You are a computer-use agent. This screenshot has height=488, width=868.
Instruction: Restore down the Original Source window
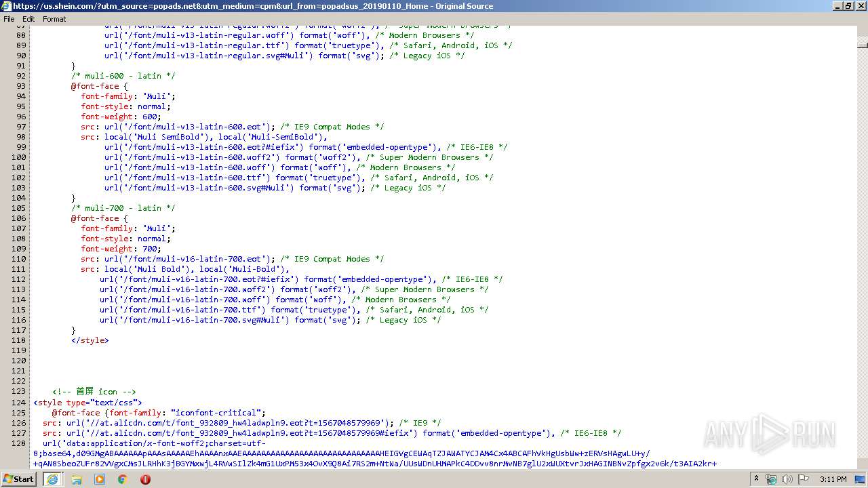click(848, 6)
